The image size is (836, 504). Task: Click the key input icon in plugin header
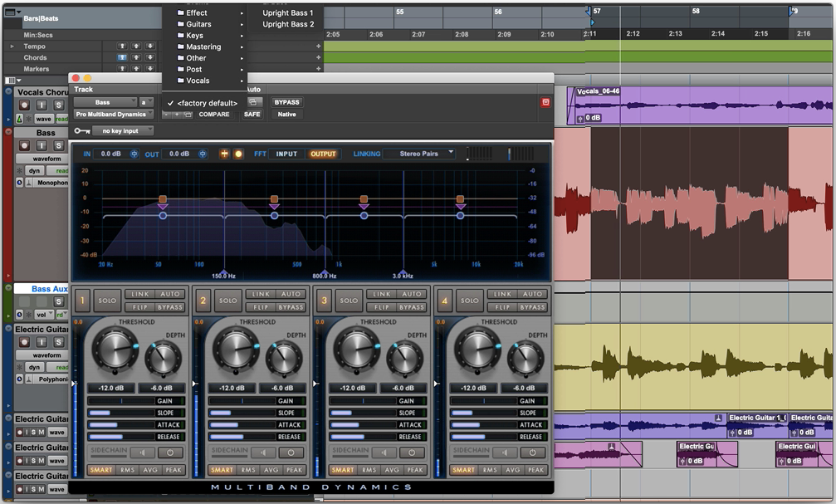tap(81, 130)
